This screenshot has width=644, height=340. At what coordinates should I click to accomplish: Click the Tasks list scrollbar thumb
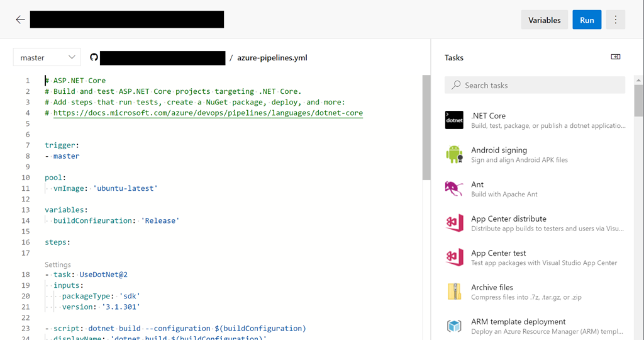click(x=638, y=101)
